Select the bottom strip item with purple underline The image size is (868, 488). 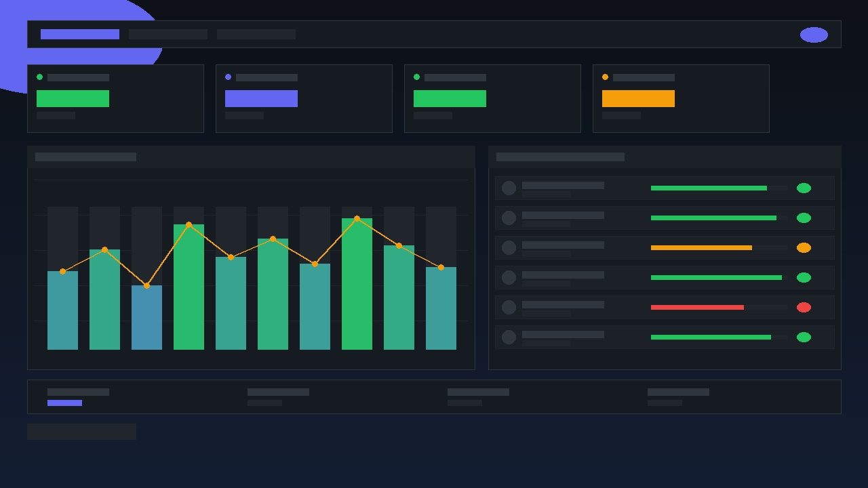click(x=78, y=397)
